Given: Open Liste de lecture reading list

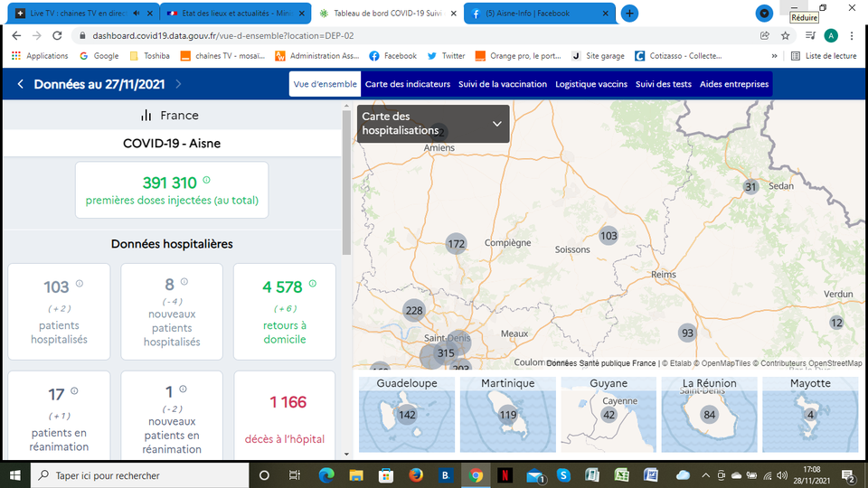Looking at the screenshot, I should (824, 56).
